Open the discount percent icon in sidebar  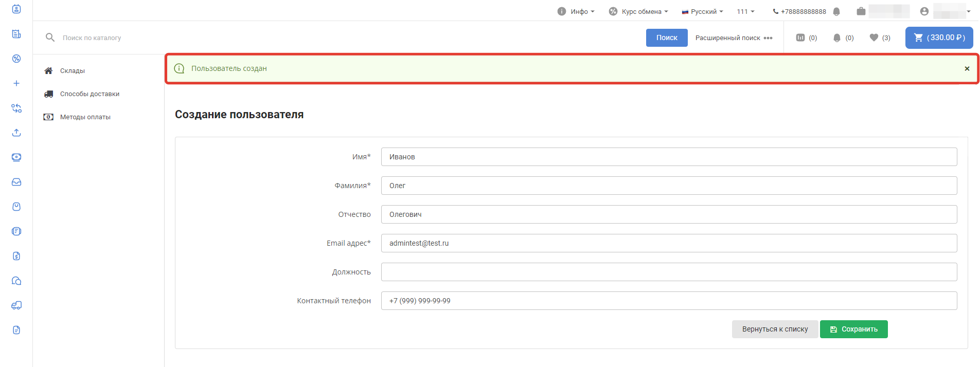[x=16, y=59]
